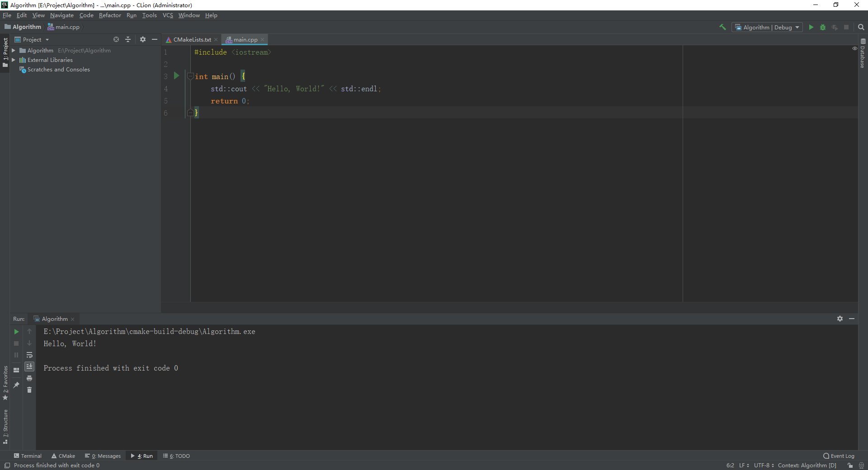The image size is (868, 470).
Task: Click the UTF-8 encoding selector in status bar
Action: (764, 465)
